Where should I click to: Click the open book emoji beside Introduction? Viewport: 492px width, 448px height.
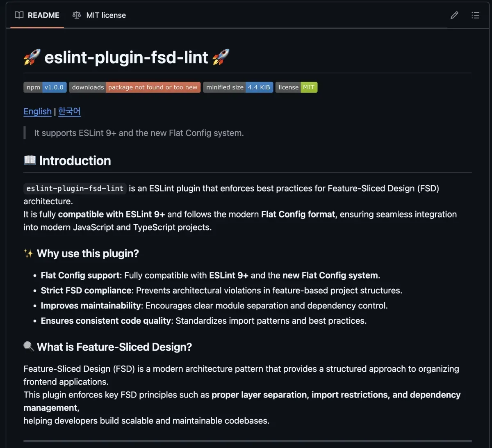(x=30, y=160)
